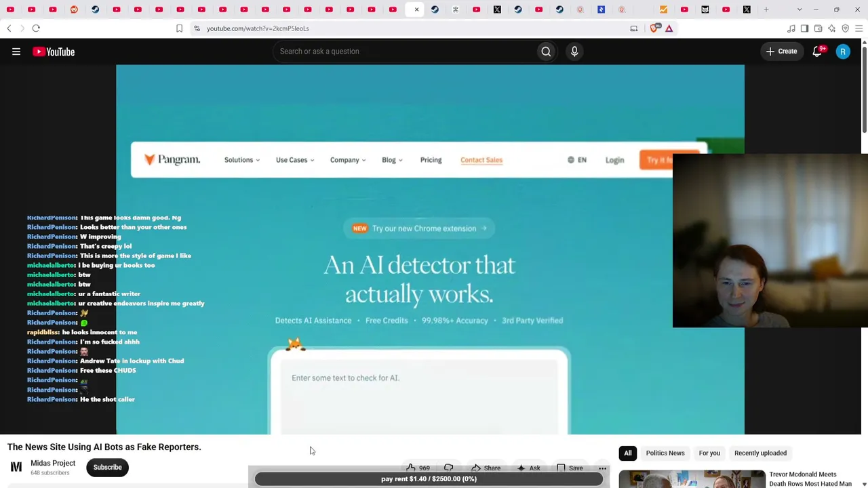Visit the Midas Project channel name
Screen dimensions: 868x488
[53, 464]
